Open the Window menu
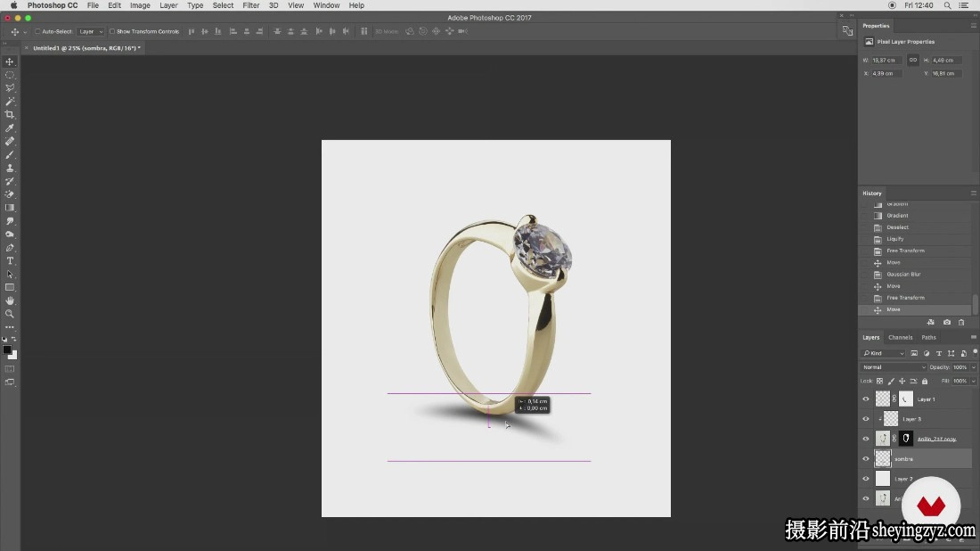Image resolution: width=980 pixels, height=551 pixels. pyautogui.click(x=326, y=5)
